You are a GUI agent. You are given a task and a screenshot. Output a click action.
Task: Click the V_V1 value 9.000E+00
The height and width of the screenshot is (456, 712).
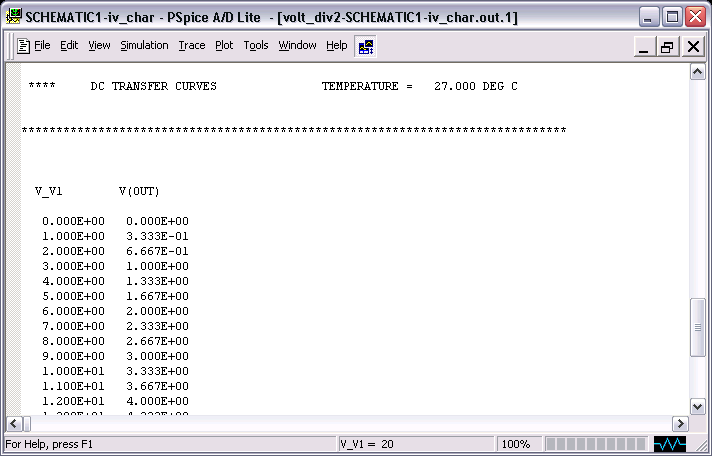pyautogui.click(x=73, y=356)
